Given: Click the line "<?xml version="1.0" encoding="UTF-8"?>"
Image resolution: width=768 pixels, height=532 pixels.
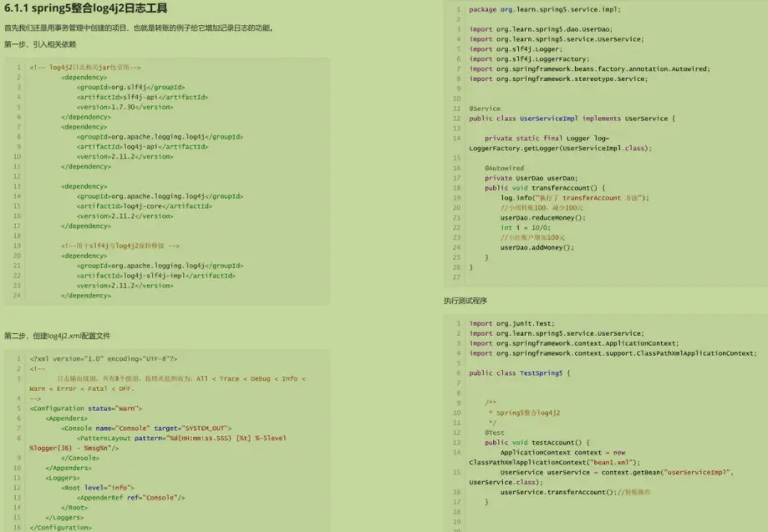Looking at the screenshot, I should [104, 359].
